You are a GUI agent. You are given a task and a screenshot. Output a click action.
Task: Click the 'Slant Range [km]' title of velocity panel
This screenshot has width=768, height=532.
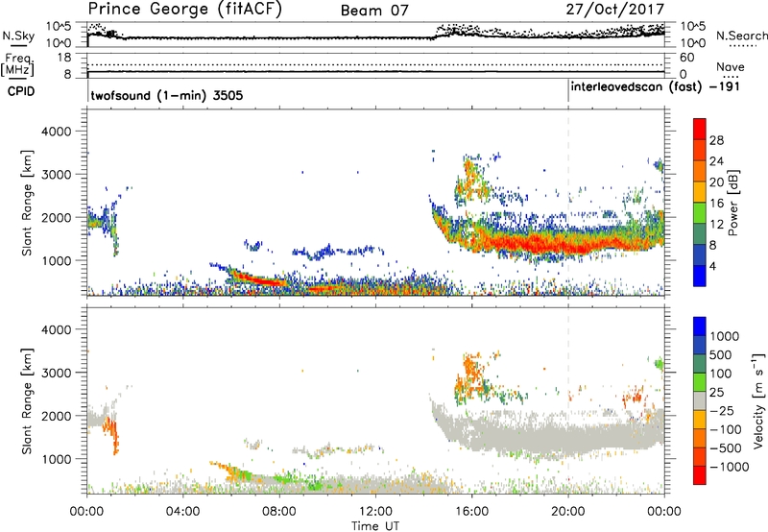pos(27,400)
